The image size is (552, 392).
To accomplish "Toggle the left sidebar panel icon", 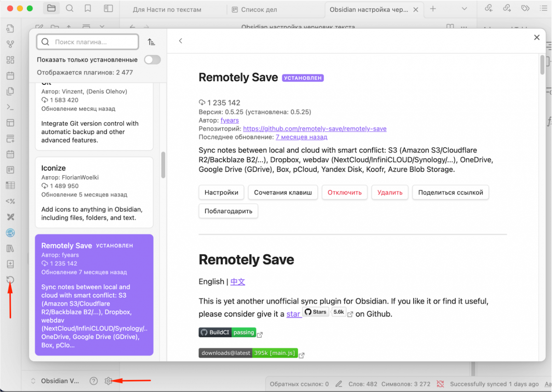I will pyautogui.click(x=108, y=8).
